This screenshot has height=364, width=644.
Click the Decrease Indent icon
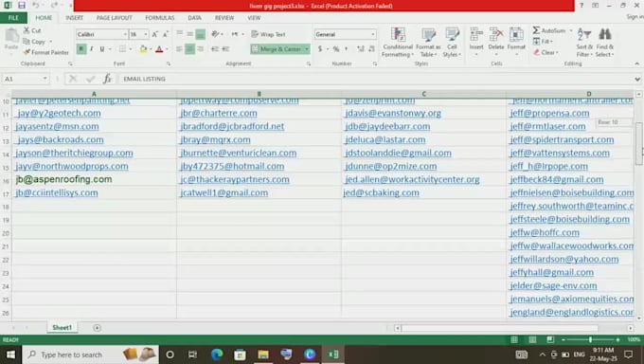(x=215, y=49)
